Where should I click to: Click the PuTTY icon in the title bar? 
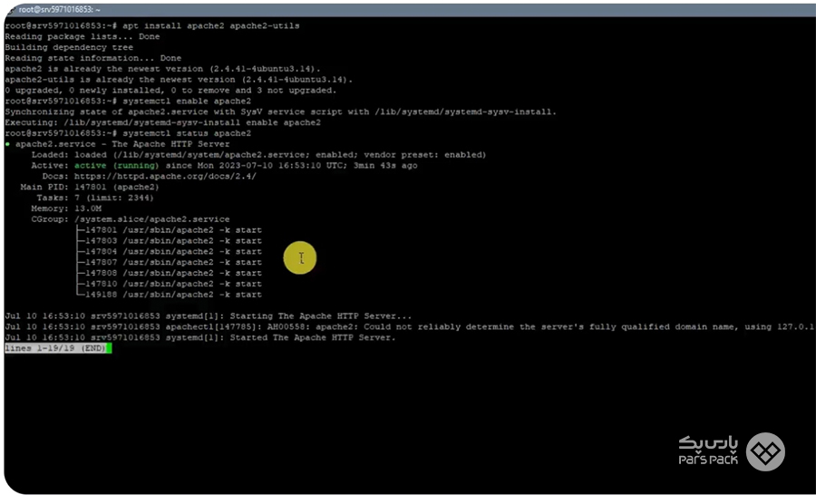10,10
